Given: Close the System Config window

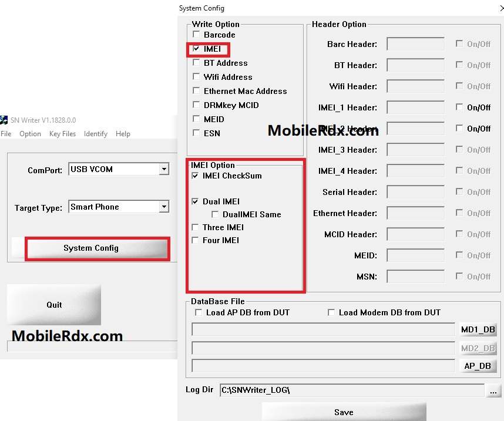Looking at the screenshot, I should [x=502, y=8].
